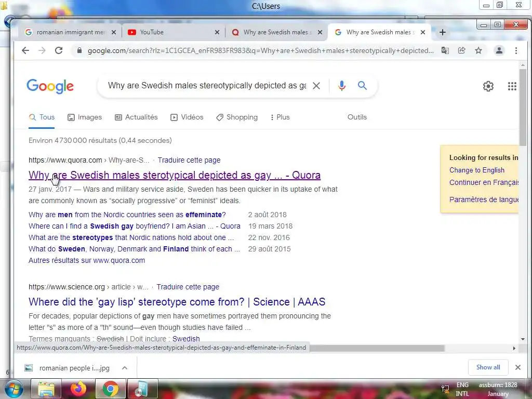Open Paramètres de langue
The image size is (532, 399).
pos(484,199)
